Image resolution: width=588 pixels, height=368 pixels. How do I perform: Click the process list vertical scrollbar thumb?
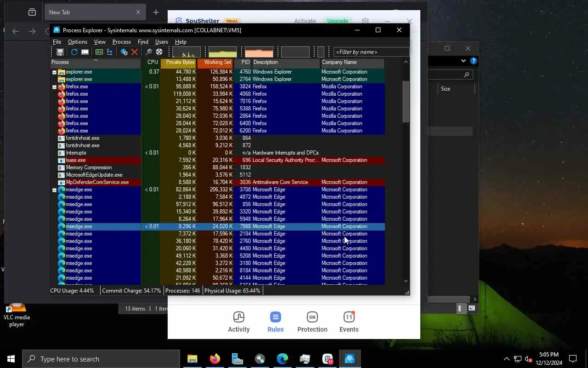click(x=406, y=102)
